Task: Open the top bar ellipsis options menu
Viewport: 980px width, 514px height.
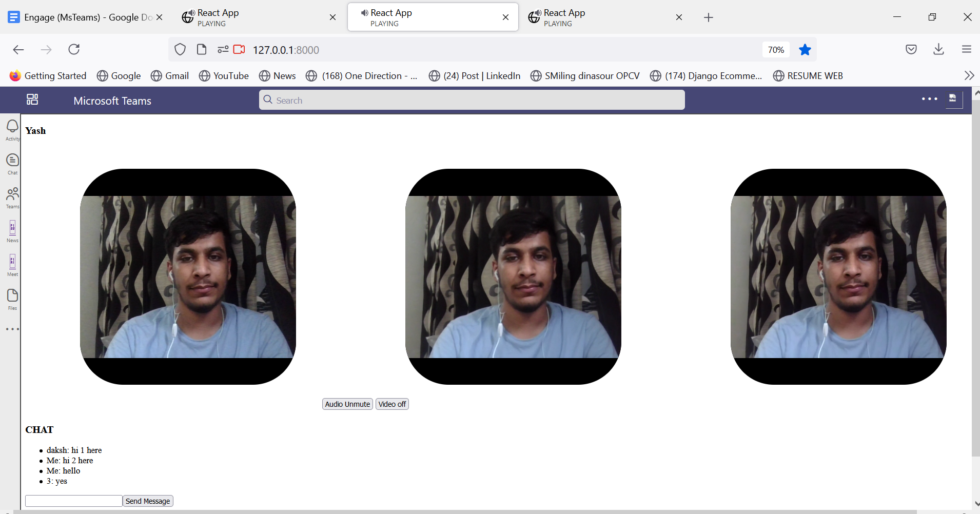Action: pyautogui.click(x=929, y=98)
